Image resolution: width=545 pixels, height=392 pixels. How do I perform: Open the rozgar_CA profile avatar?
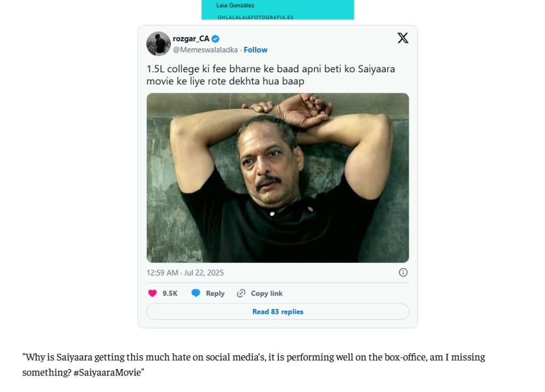pos(158,44)
